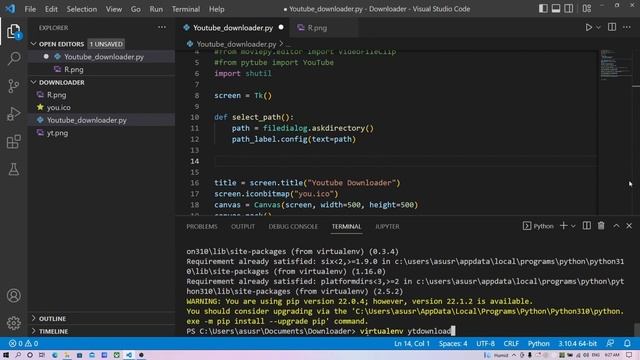This screenshot has height=360, width=640.
Task: Open Windows Task View button
Action: pos(42,355)
